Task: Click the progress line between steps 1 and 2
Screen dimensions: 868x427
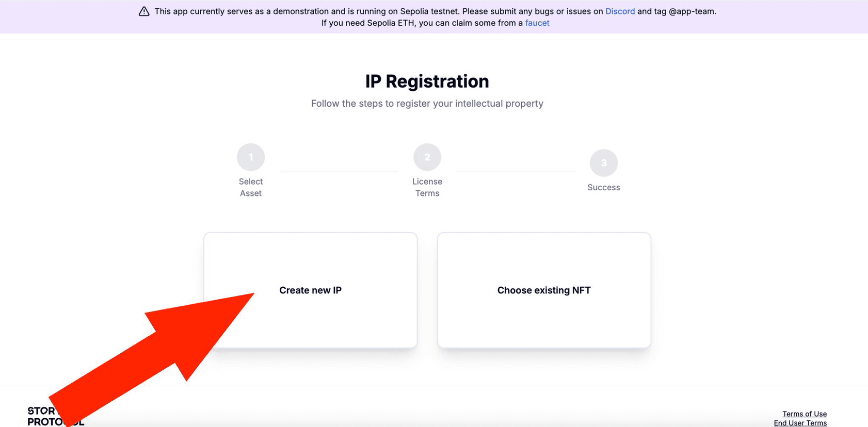Action: (339, 171)
